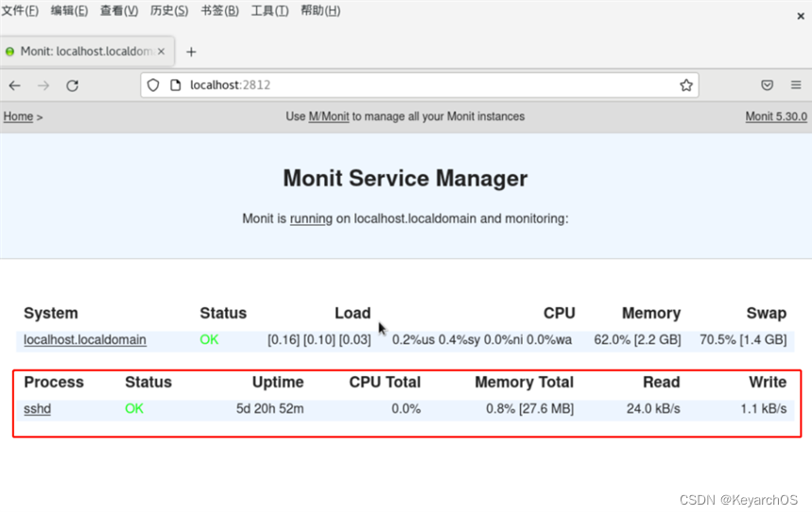Close the Monit browser tab

[x=161, y=51]
